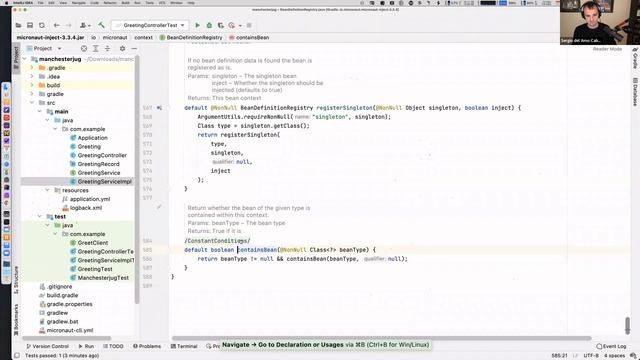640x360 pixels.
Task: Open the Terminal tool window tab
Action: [184, 346]
